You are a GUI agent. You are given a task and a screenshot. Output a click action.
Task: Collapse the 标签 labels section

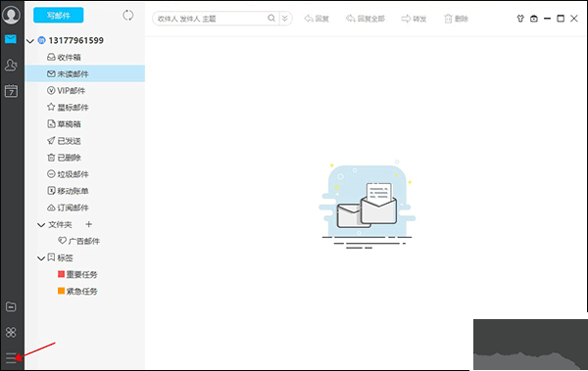pyautogui.click(x=41, y=258)
